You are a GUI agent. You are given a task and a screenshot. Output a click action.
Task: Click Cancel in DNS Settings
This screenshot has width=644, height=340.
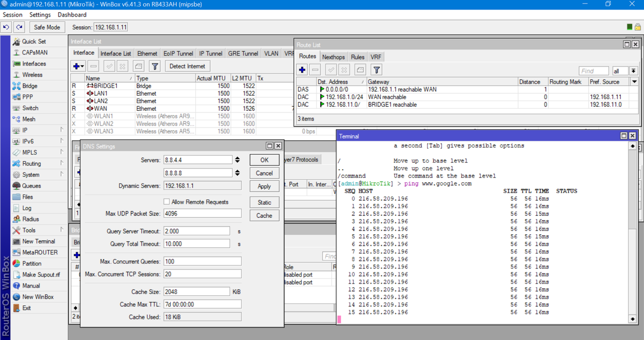[x=264, y=173]
